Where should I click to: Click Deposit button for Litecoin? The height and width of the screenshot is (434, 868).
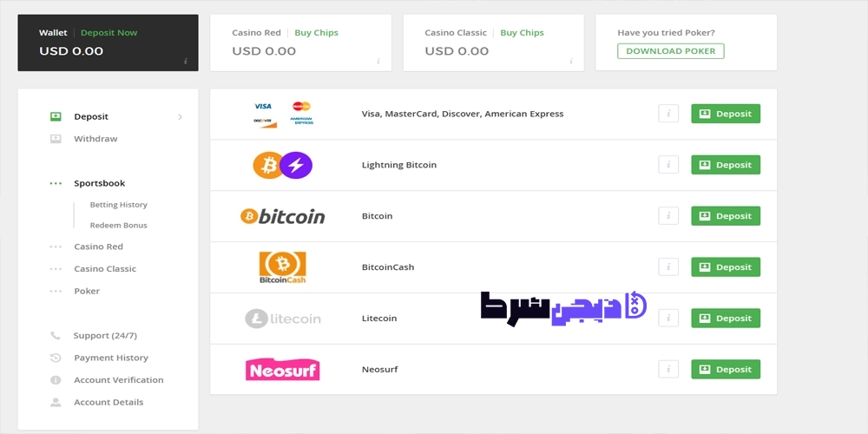click(x=726, y=318)
